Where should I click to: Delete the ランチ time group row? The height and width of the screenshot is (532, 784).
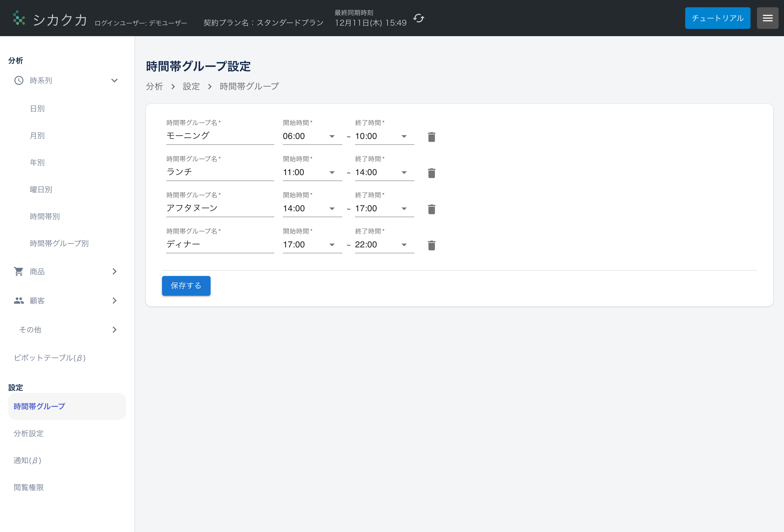(x=431, y=173)
